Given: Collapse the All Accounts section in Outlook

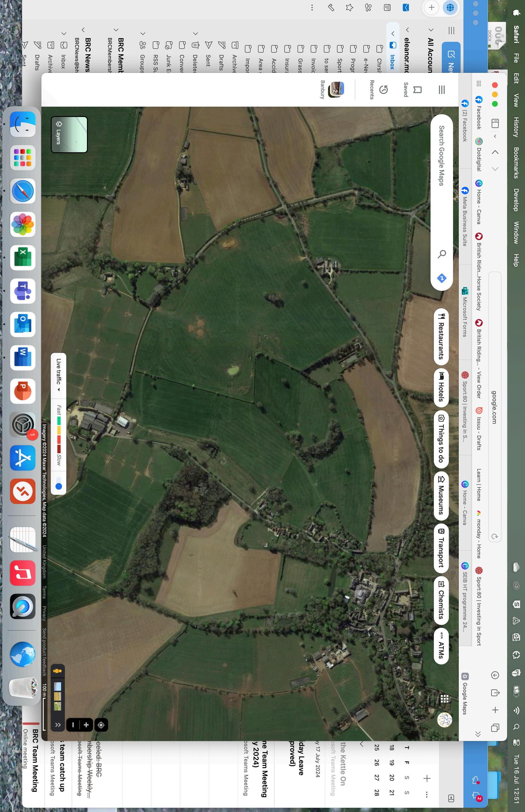Looking at the screenshot, I should pos(431,30).
